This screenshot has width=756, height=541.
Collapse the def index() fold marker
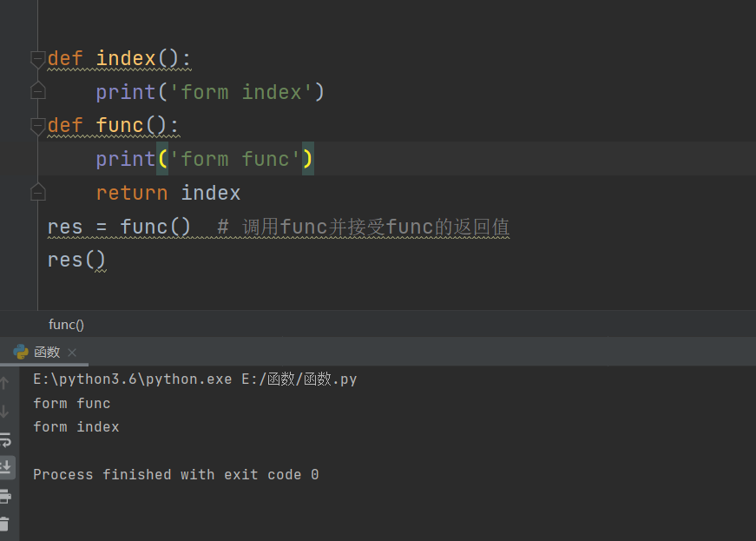[x=37, y=59]
